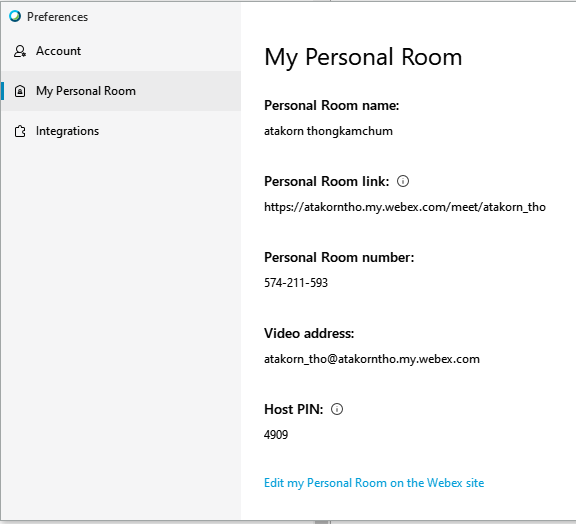Click the Integrations puzzle piece icon
Image resolution: width=576 pixels, height=524 pixels.
pos(20,131)
